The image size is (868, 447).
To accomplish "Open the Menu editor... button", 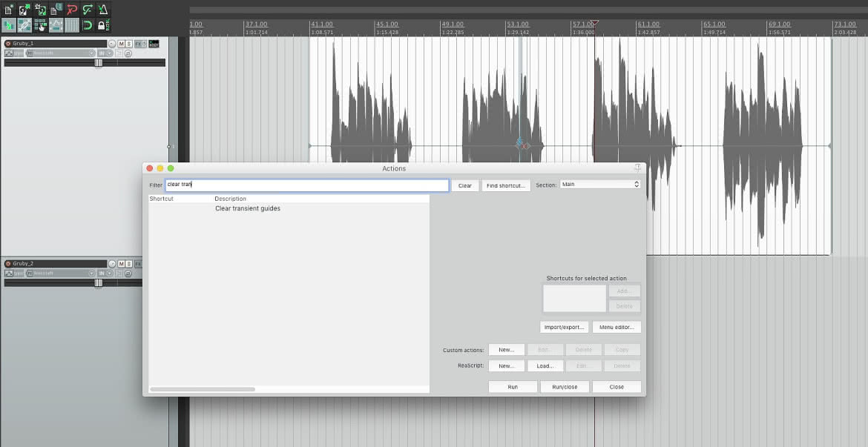I will [x=617, y=327].
